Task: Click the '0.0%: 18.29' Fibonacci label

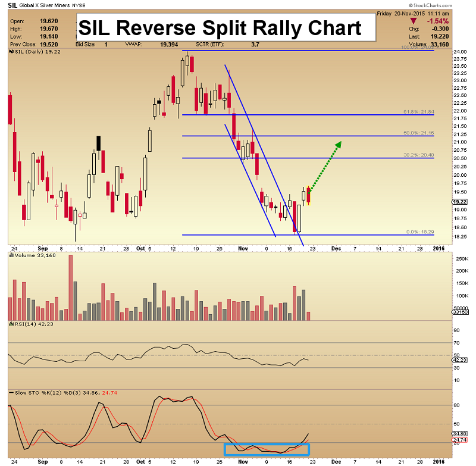Action: (420, 232)
